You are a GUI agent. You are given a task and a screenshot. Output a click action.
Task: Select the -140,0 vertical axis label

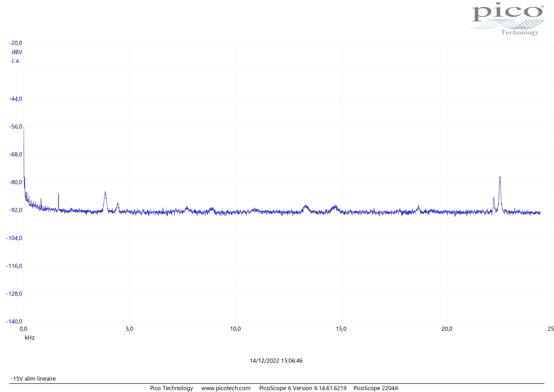pyautogui.click(x=14, y=322)
